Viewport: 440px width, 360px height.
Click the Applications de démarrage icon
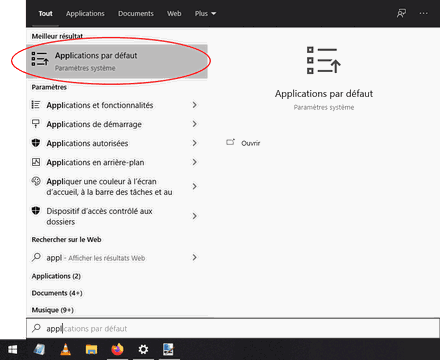pyautogui.click(x=36, y=124)
